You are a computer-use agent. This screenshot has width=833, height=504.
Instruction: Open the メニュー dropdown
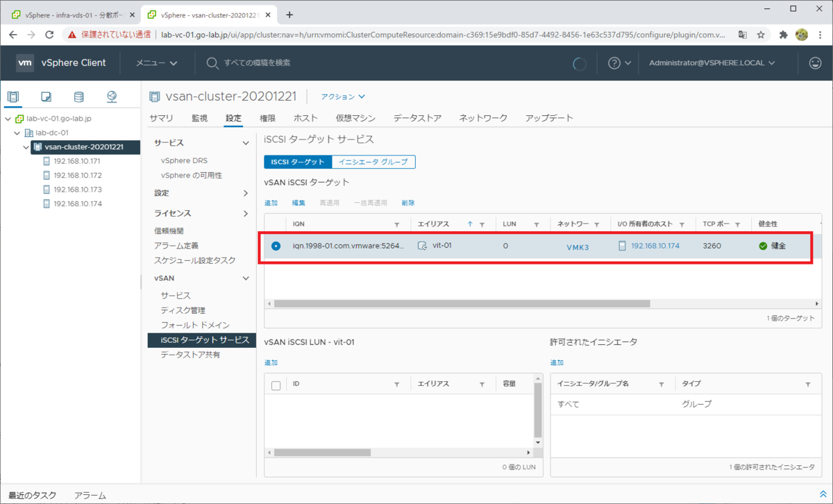point(157,63)
